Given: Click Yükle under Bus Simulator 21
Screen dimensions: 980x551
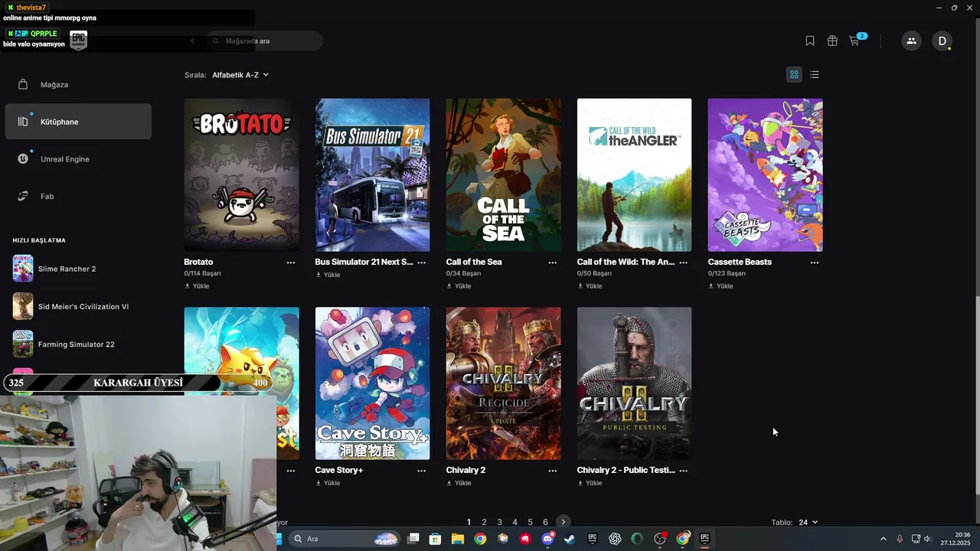Looking at the screenshot, I should coord(328,275).
